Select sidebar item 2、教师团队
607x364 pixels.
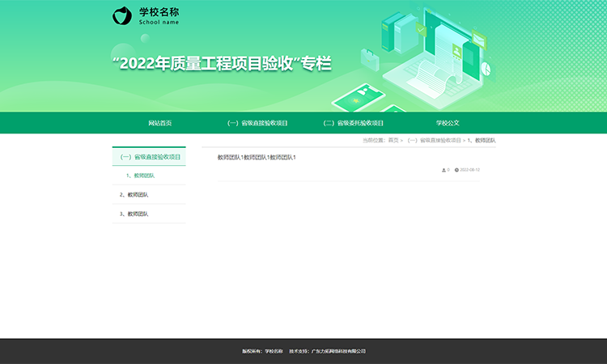pyautogui.click(x=134, y=194)
